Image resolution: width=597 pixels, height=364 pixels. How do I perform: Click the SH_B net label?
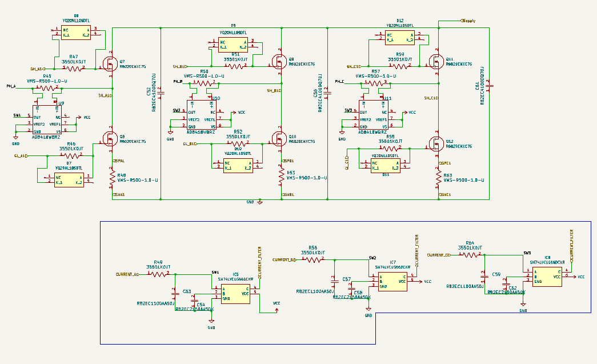click(x=274, y=91)
